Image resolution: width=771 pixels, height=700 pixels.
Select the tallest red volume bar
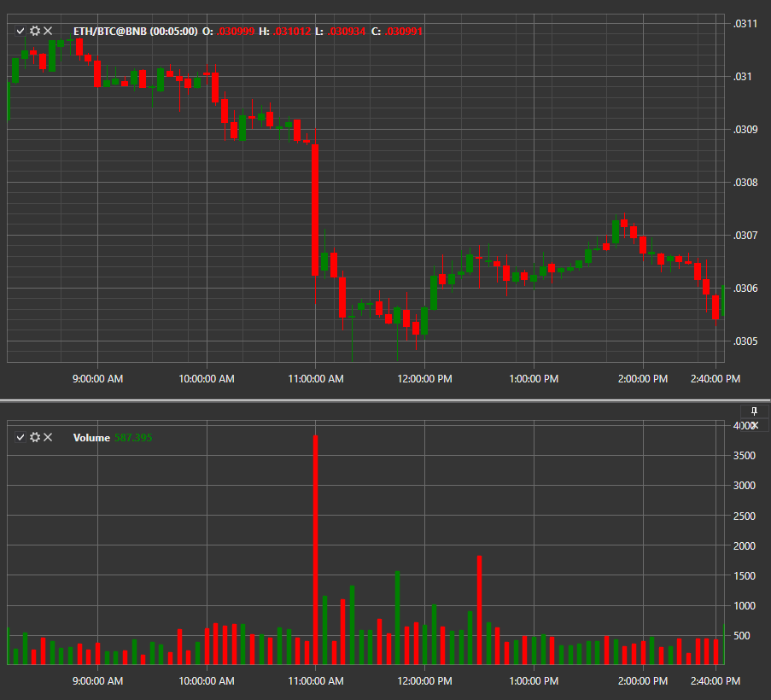[315, 550]
